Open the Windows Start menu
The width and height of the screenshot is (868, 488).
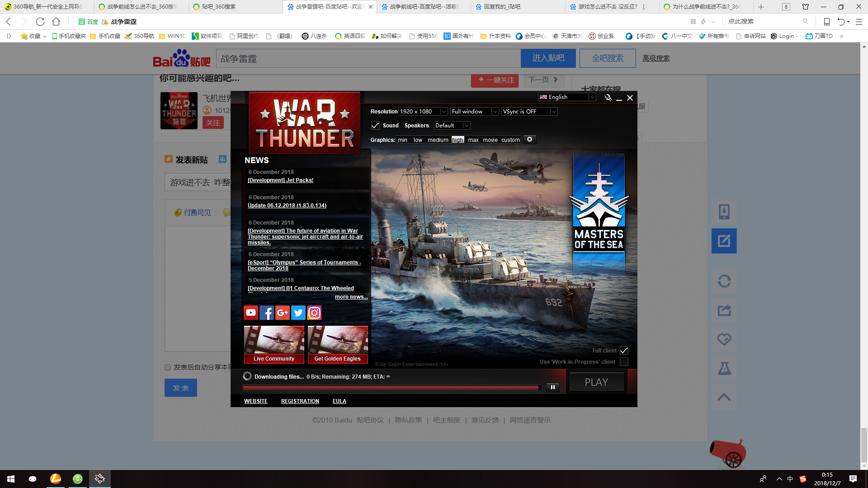click(11, 479)
